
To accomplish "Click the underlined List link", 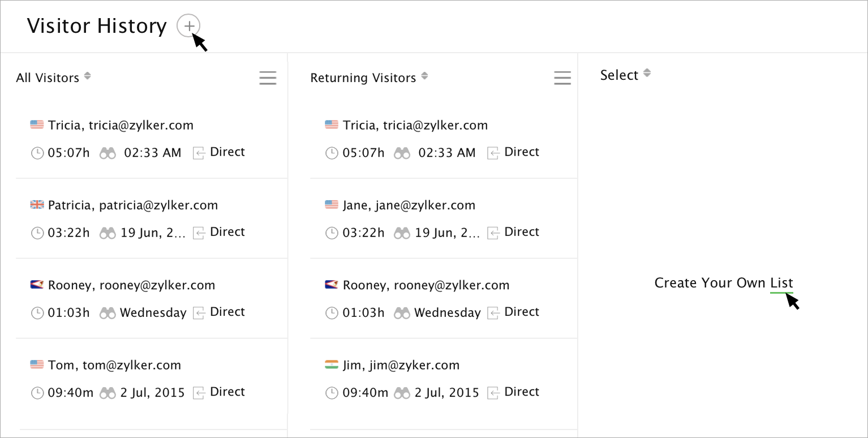I will (781, 283).
